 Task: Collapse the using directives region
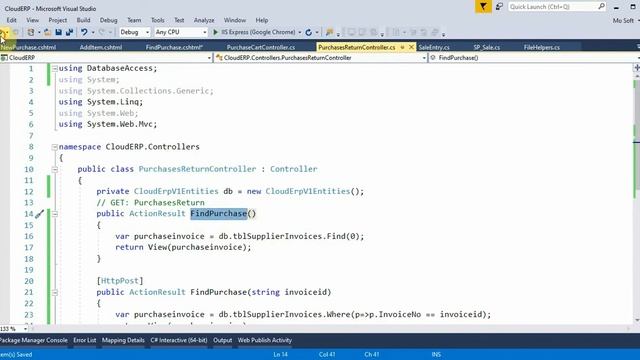pyautogui.click(x=55, y=69)
